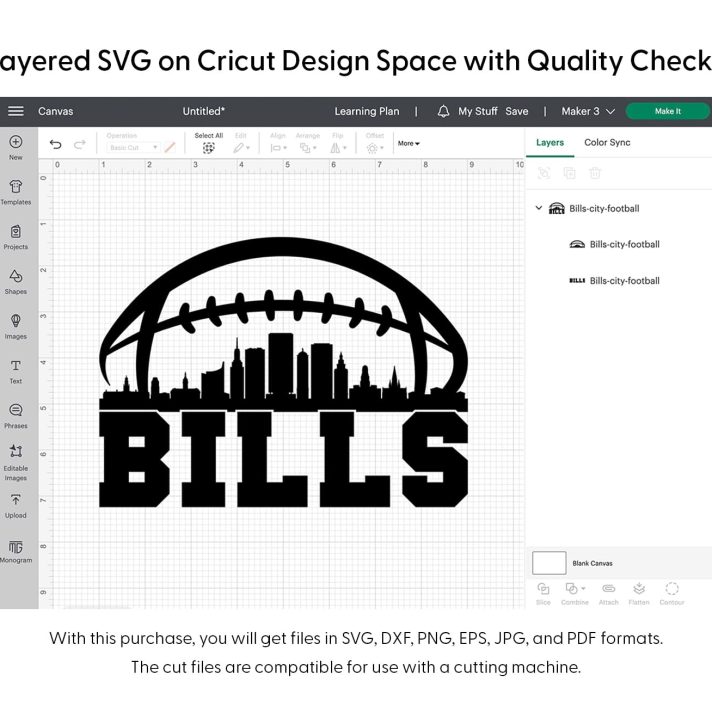This screenshot has height=712, width=712.
Task: Open notifications bell
Action: [x=443, y=111]
